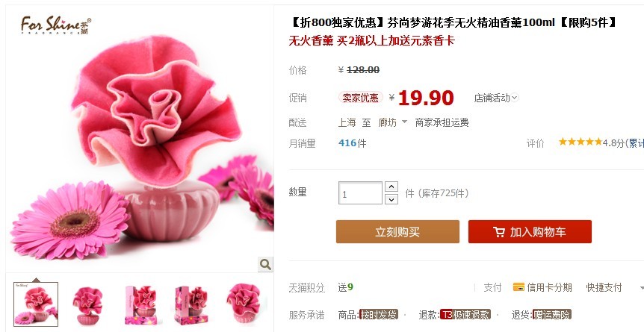Screen dimensions: 644x332
Task: Click the quantity input field
Action: tap(360, 193)
